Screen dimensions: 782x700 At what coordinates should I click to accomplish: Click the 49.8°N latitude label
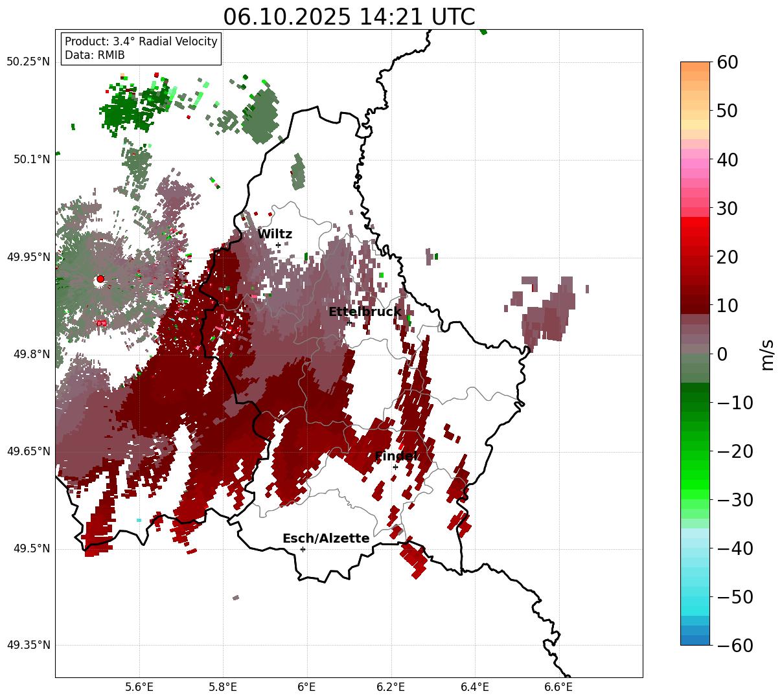[31, 354]
